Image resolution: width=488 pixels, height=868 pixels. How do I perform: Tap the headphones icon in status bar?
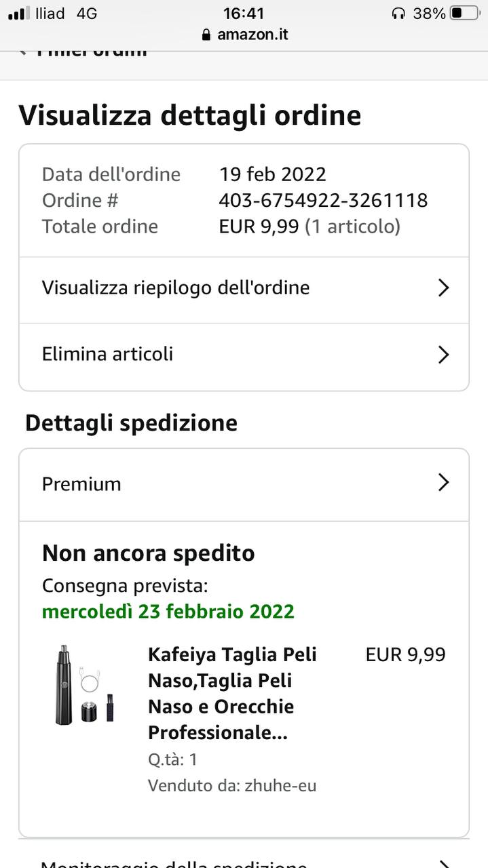398,14
